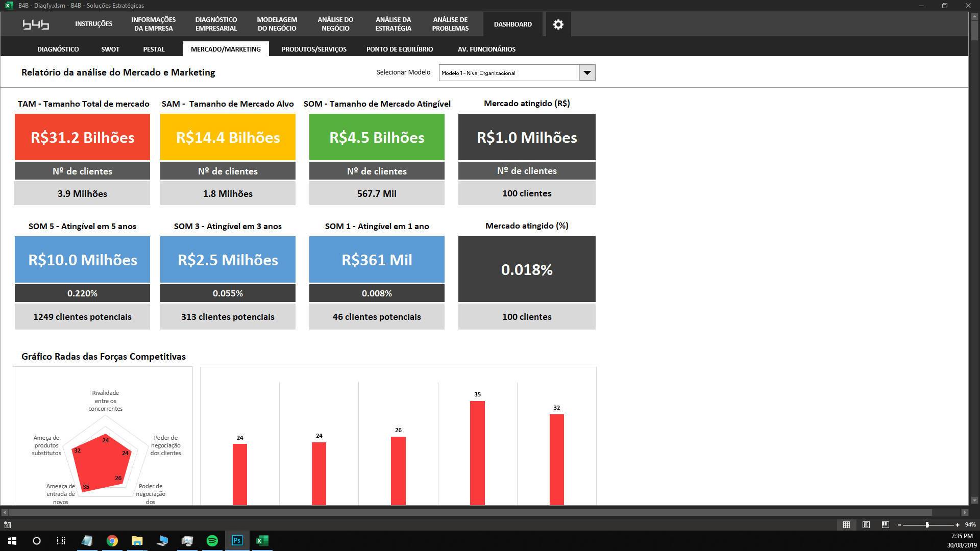The height and width of the screenshot is (551, 980).
Task: Click 46 clientes potenciais cell
Action: 377,317
